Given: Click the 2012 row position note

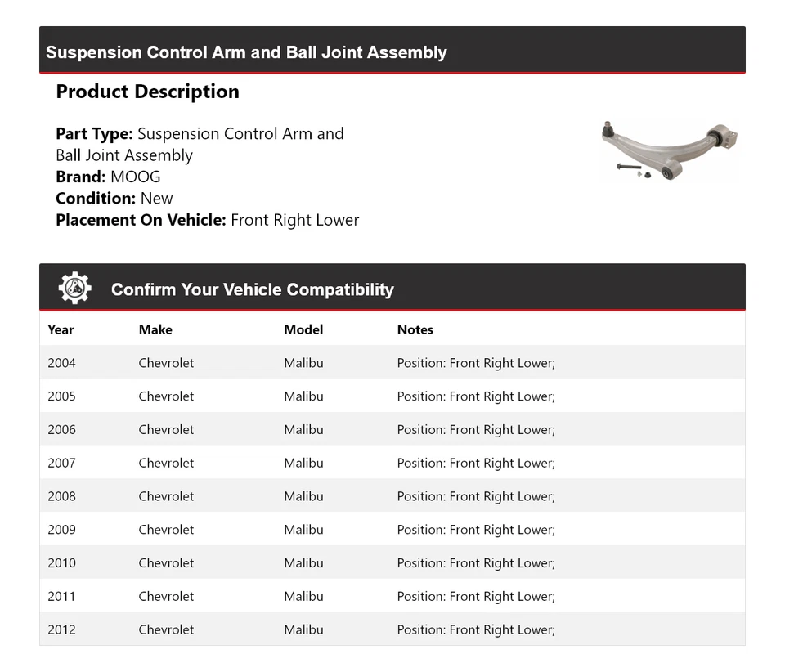Looking at the screenshot, I should [476, 629].
